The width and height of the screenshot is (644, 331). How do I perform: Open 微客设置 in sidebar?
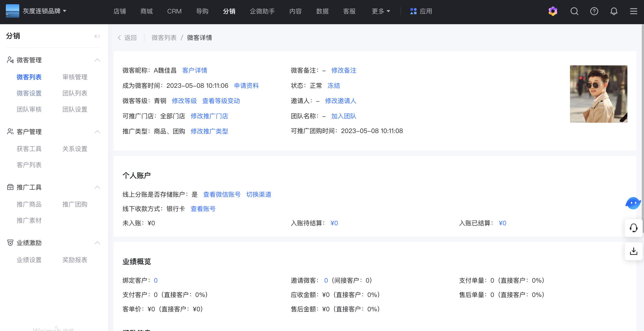[x=29, y=93]
